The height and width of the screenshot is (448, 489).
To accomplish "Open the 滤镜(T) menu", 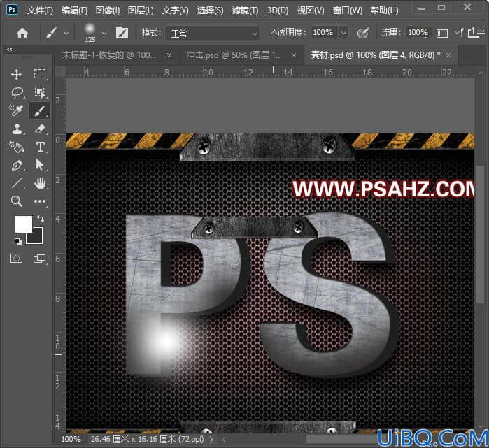I will click(x=245, y=10).
